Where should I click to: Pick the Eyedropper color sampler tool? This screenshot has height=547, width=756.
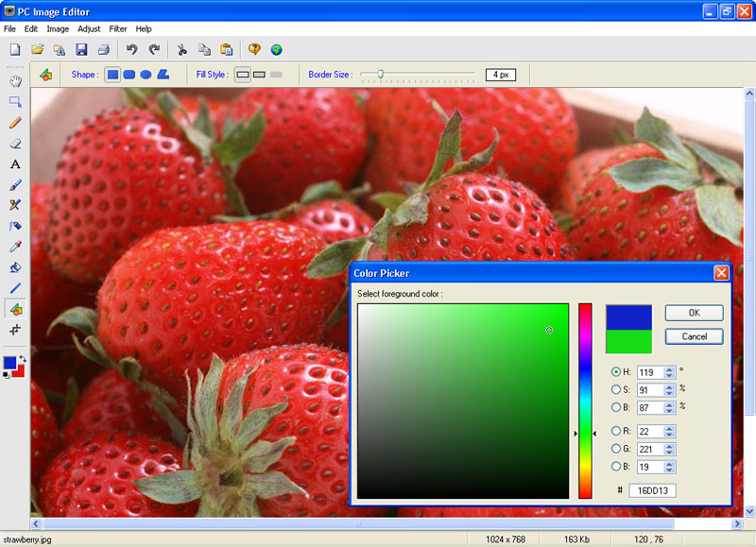point(15,247)
